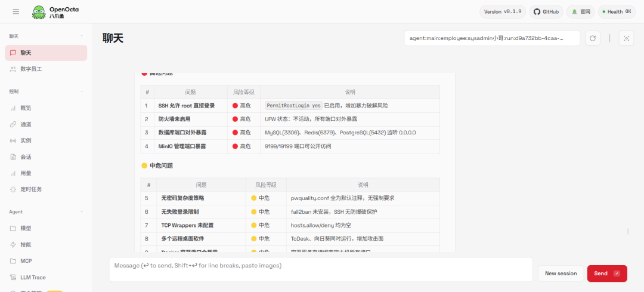Open the hamburger menu icon
The width and height of the screenshot is (644, 292).
click(16, 11)
